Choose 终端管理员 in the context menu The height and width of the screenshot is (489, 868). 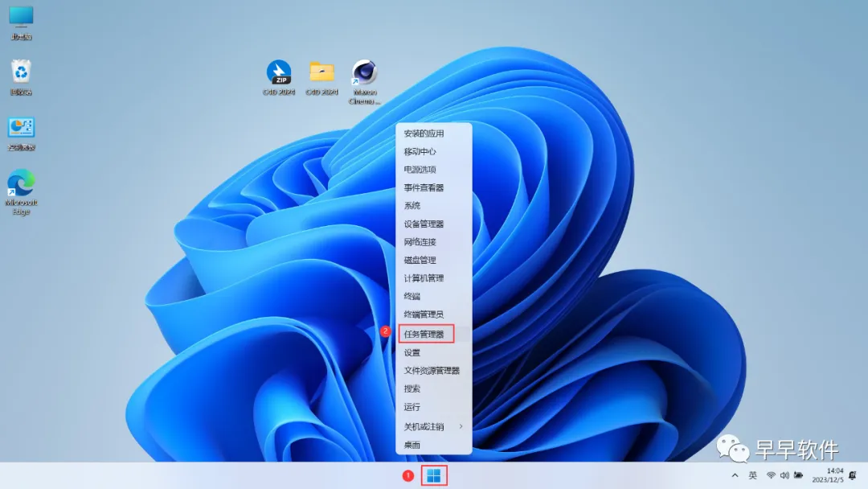coord(434,314)
